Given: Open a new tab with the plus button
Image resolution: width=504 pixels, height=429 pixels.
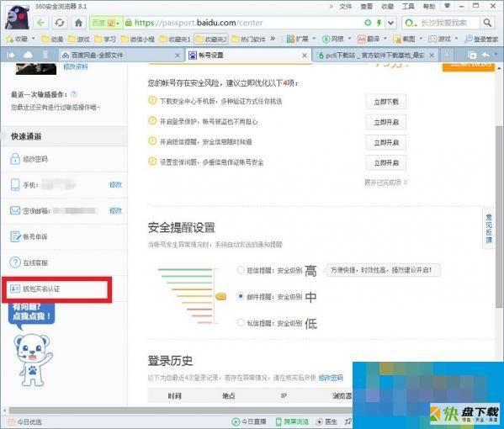Looking at the screenshot, I should coord(447,56).
